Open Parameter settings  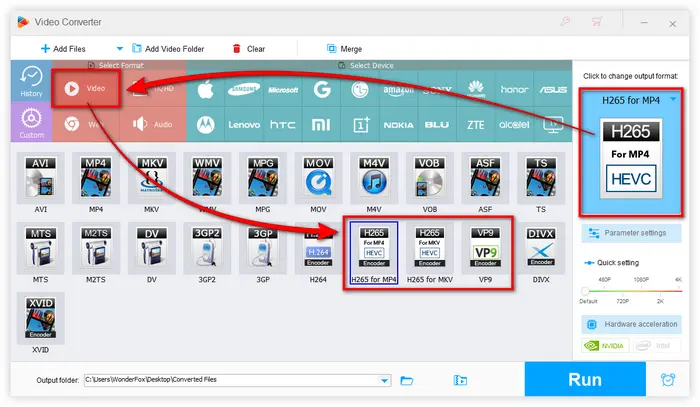point(631,233)
